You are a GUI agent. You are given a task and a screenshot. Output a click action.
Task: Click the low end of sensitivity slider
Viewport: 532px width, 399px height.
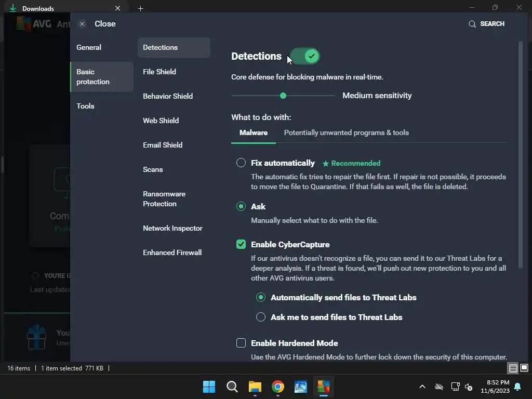point(233,96)
